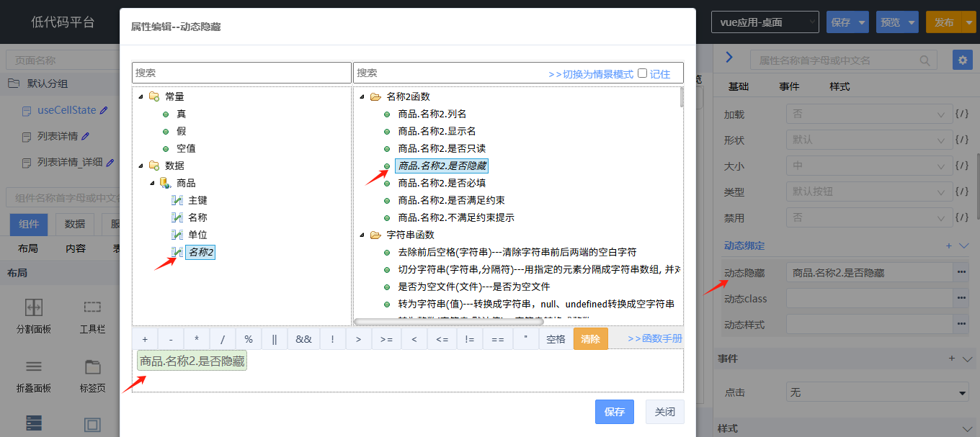This screenshot has width=980, height=437.
Task: Click the ellipsis button beside 动态样式 field
Action: point(961,325)
